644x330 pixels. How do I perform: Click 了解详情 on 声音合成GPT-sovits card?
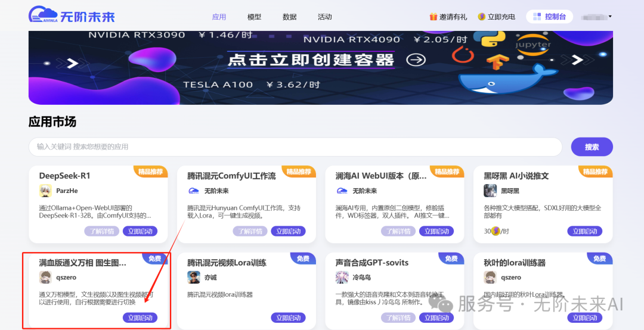(398, 317)
